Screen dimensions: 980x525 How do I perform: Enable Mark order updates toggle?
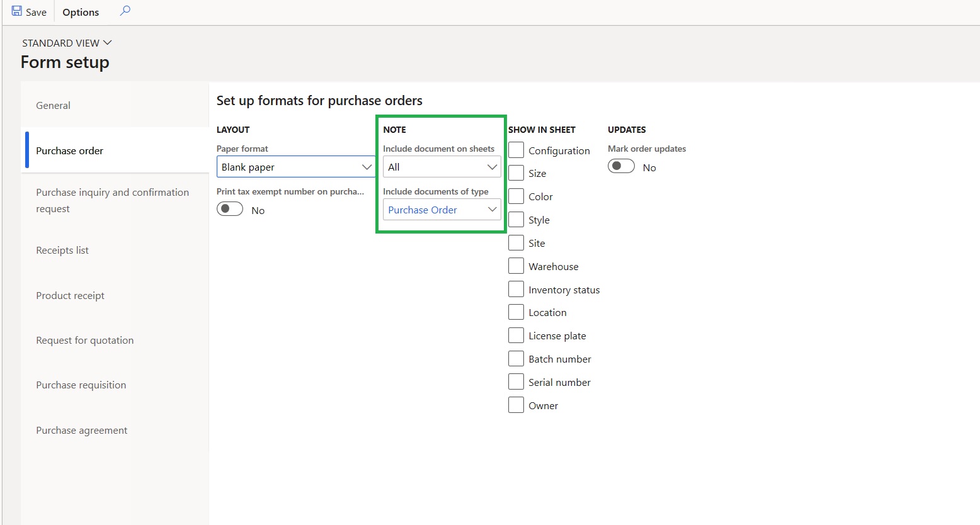[621, 166]
